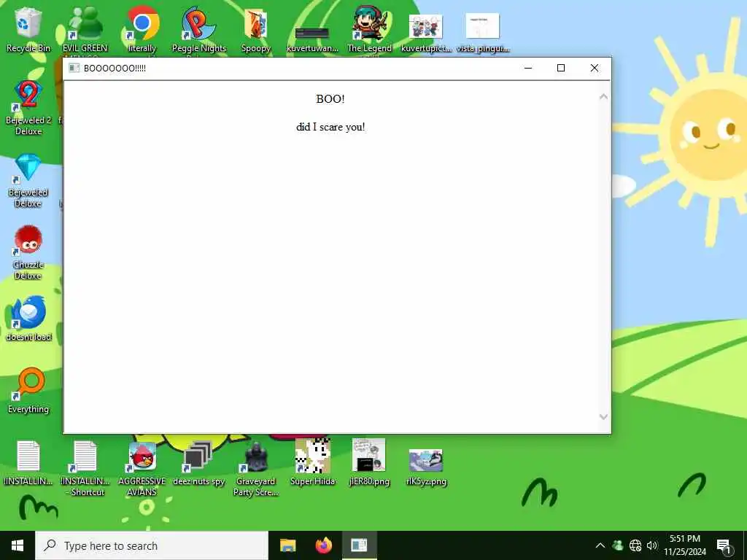Close the BOOOOOOO!!!!! window

(x=594, y=68)
